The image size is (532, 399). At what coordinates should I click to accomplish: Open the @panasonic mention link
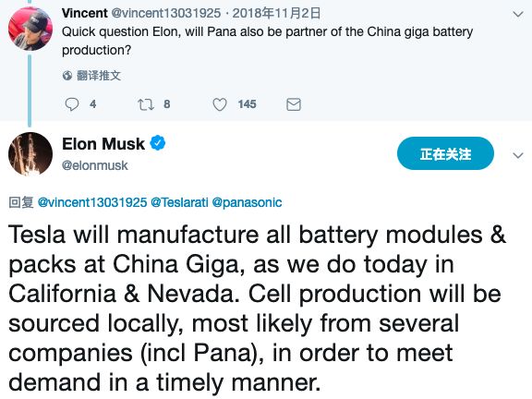247,202
